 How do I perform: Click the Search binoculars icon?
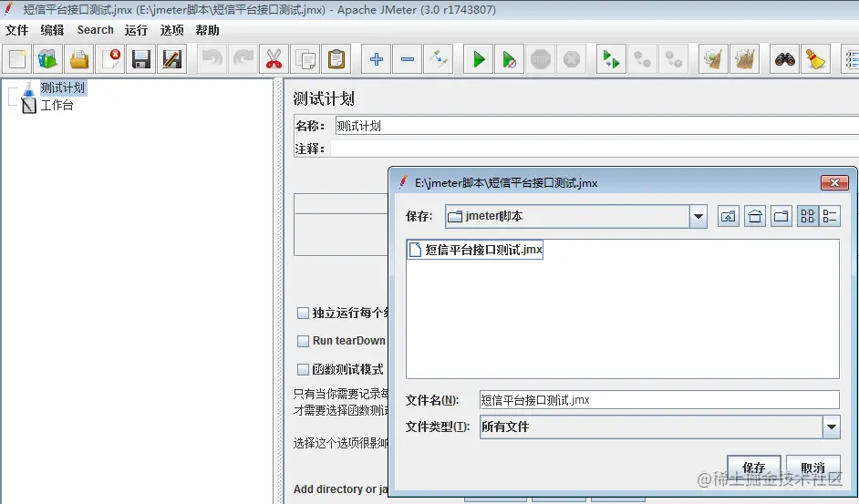784,58
